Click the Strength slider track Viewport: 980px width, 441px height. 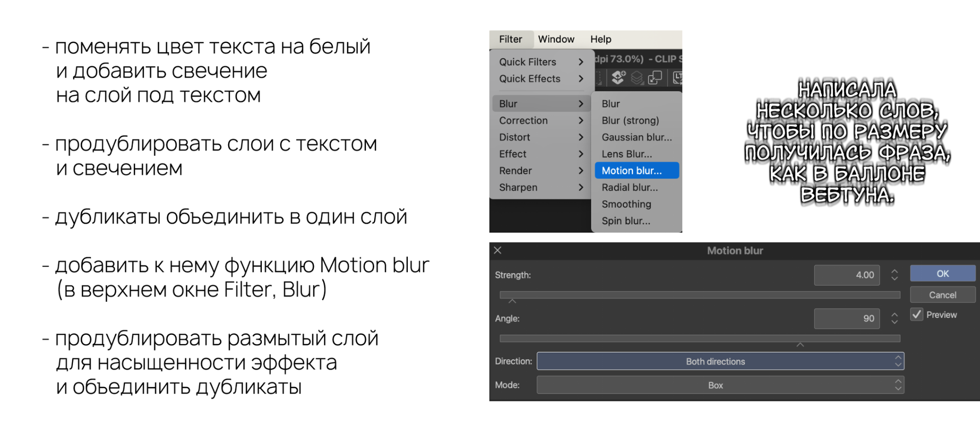tap(700, 295)
